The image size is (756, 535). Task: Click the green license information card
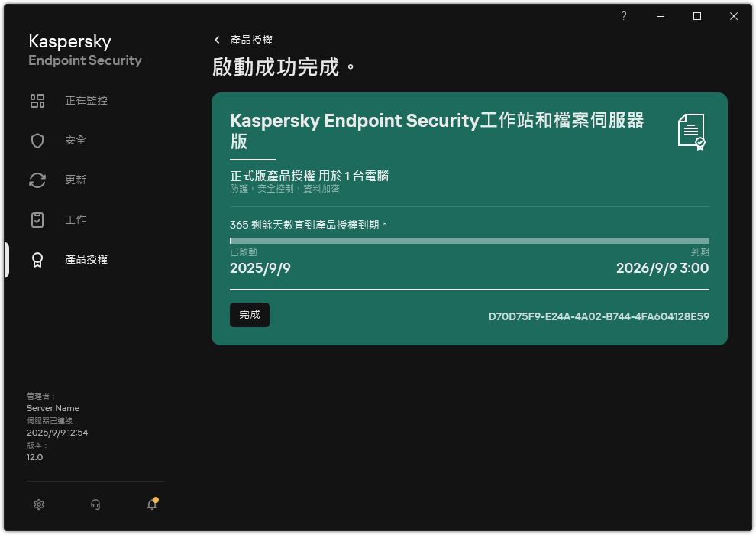point(469,218)
